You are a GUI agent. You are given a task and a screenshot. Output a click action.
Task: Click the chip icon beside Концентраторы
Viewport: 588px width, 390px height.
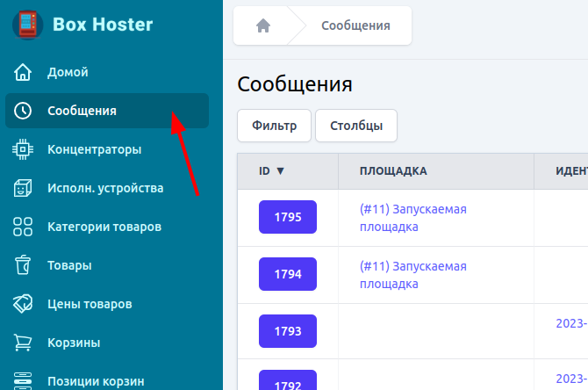(x=23, y=149)
